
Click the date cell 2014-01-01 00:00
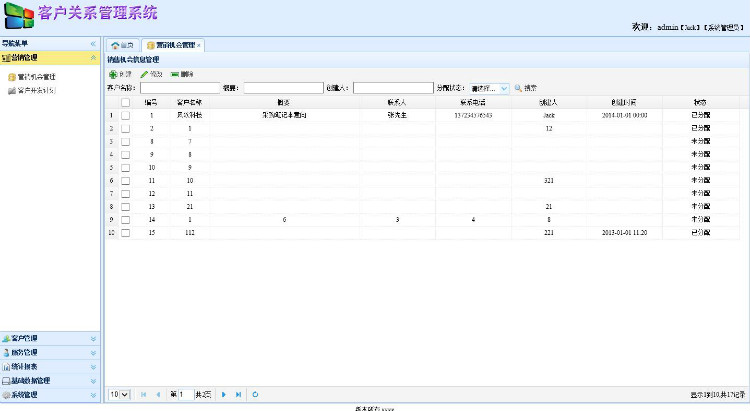[624, 115]
